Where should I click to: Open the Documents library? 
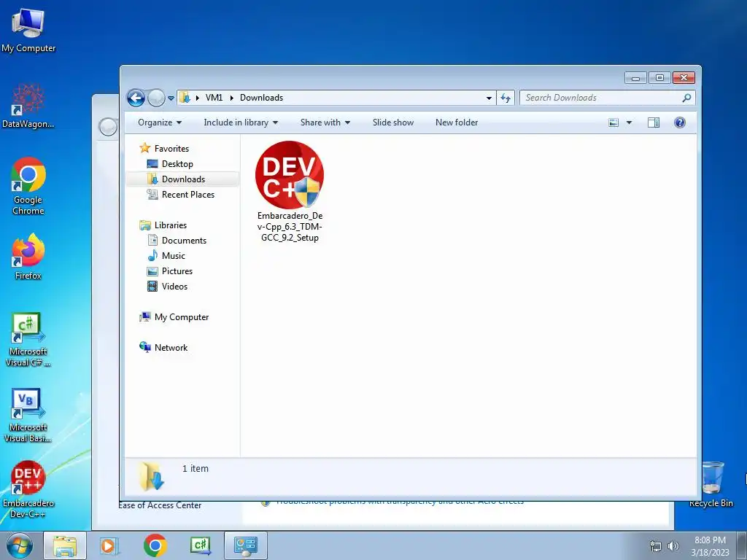coord(177,241)
